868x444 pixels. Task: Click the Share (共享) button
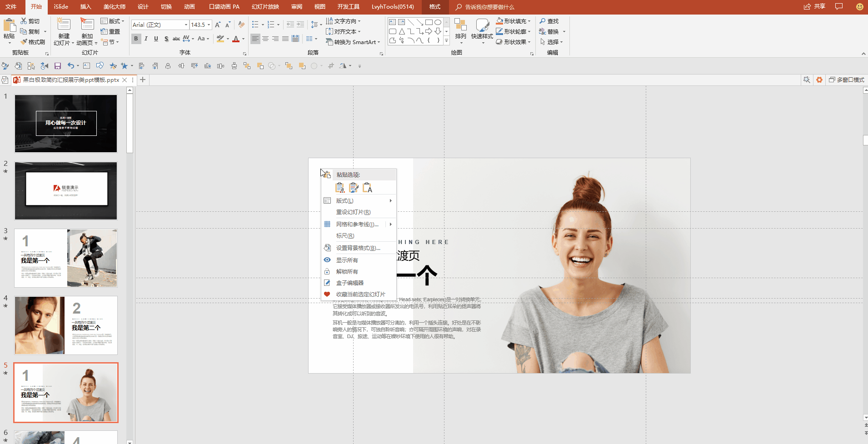click(814, 7)
